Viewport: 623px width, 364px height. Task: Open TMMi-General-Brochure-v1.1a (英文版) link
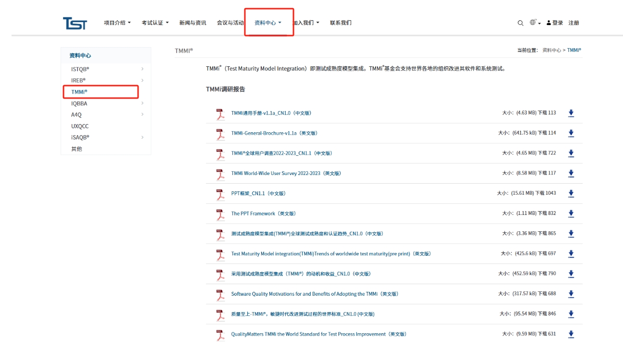274,133
